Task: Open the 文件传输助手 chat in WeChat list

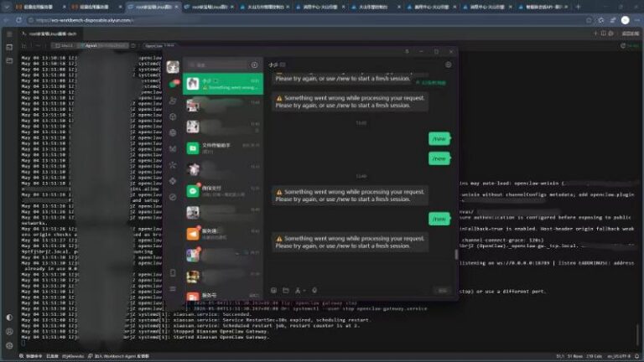Action: click(223, 147)
